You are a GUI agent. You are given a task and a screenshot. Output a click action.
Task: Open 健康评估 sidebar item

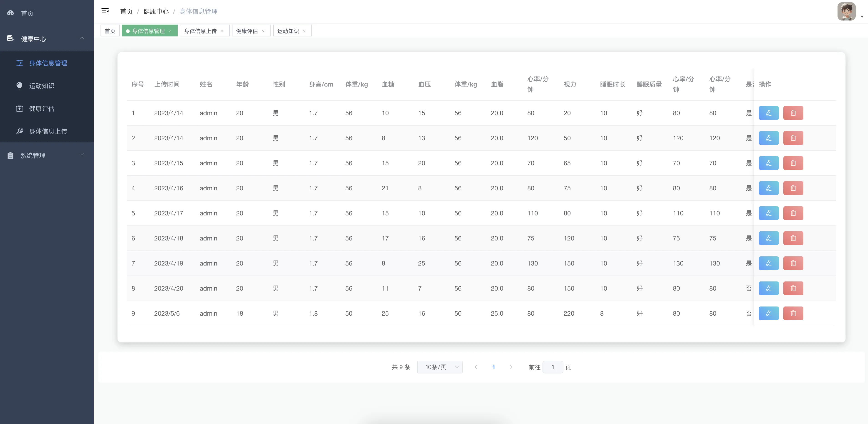[42, 109]
